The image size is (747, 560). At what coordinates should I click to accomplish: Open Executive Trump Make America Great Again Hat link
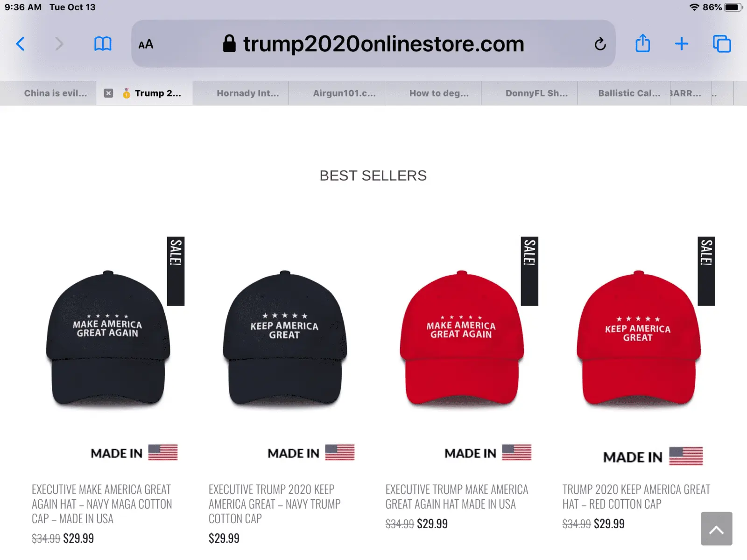click(x=457, y=497)
